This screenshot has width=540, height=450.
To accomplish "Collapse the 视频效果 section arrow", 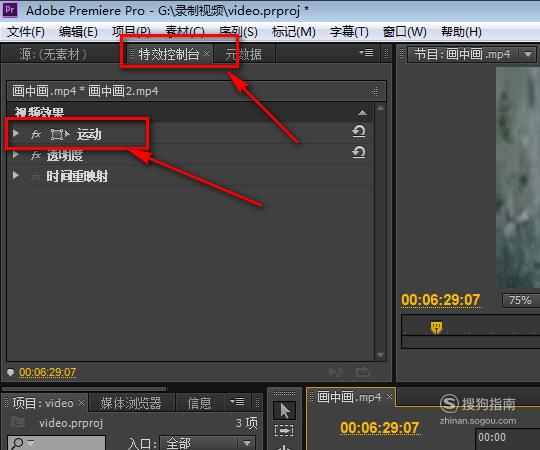I will pyautogui.click(x=362, y=113).
